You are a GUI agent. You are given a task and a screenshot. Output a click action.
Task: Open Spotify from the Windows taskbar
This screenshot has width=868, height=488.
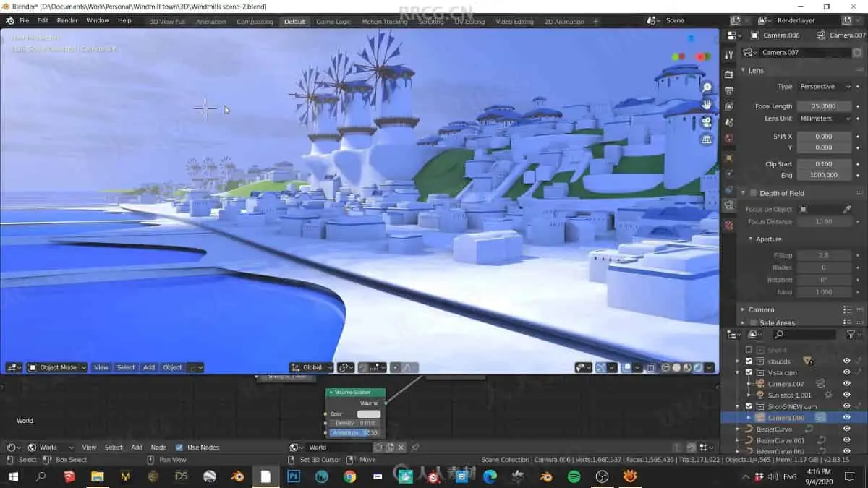[574, 476]
